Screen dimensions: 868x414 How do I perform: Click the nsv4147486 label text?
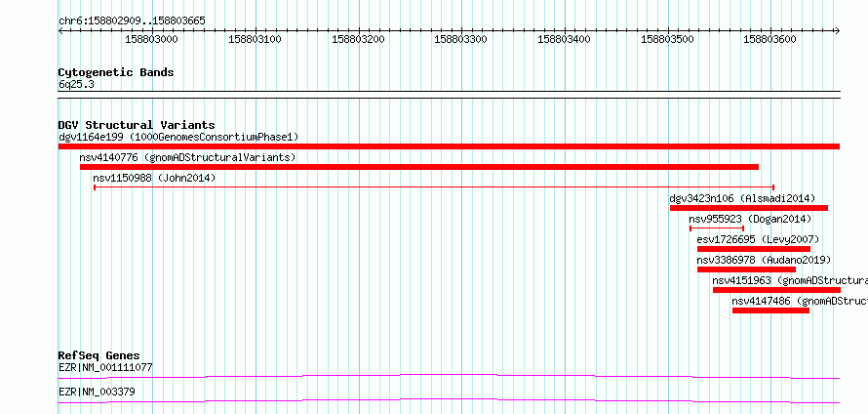(x=800, y=301)
